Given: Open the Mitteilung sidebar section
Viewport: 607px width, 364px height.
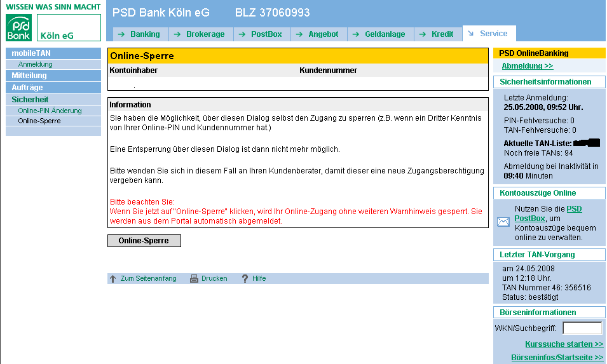Looking at the screenshot, I should (53, 76).
